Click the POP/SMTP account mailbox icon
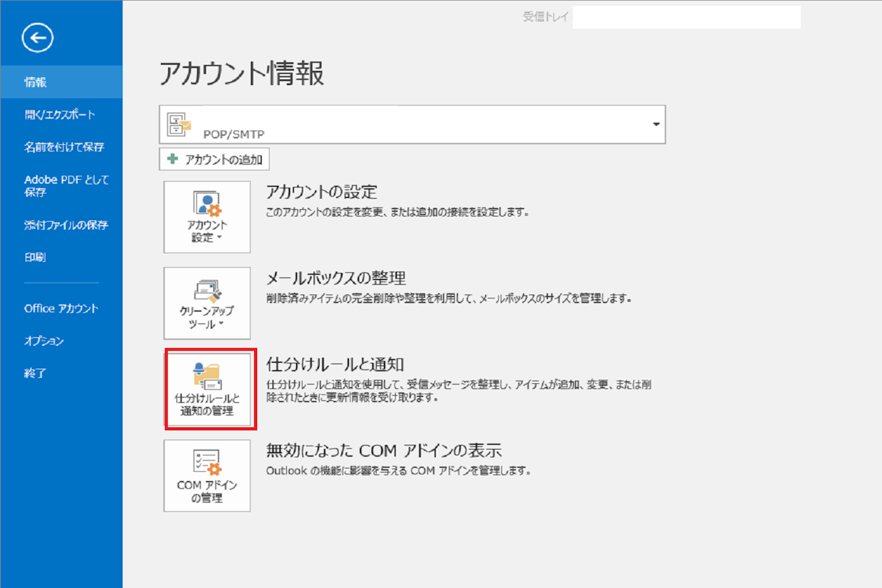The image size is (882, 588). [179, 124]
